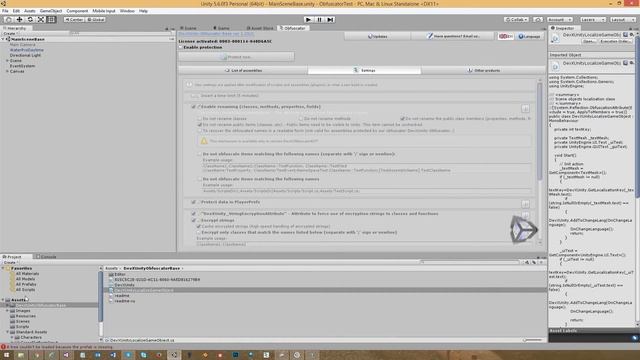The height and width of the screenshot is (360, 640).
Task: Open the Project panel Create dropdown
Action: click(x=11, y=262)
